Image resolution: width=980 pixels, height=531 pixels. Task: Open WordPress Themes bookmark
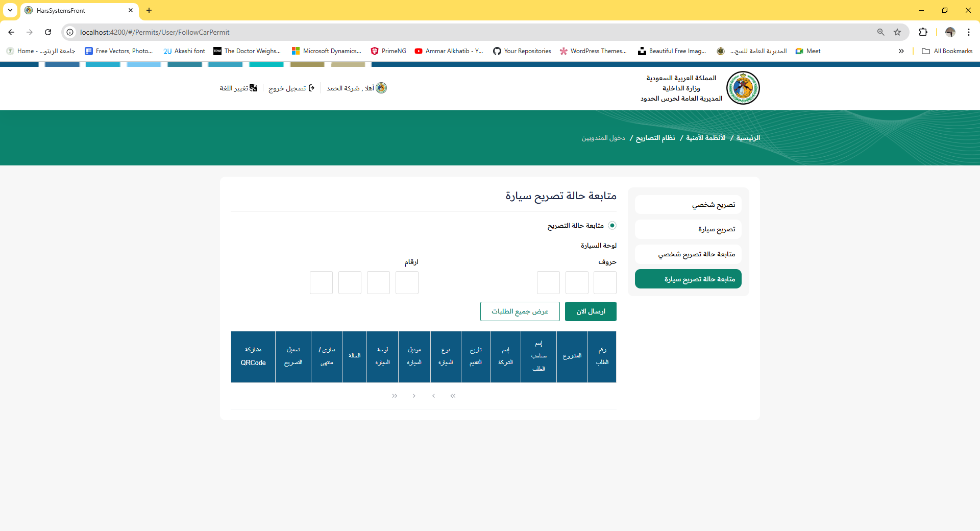tap(593, 51)
